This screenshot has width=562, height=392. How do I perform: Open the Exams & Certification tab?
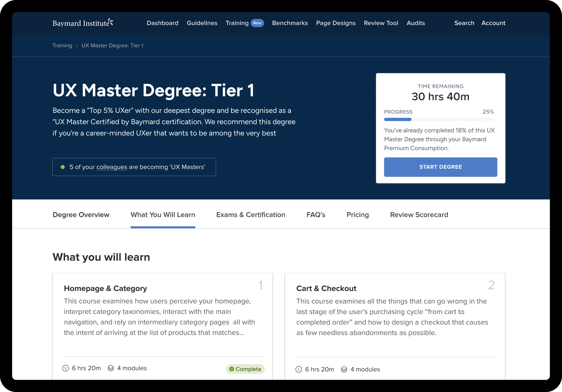coord(251,215)
